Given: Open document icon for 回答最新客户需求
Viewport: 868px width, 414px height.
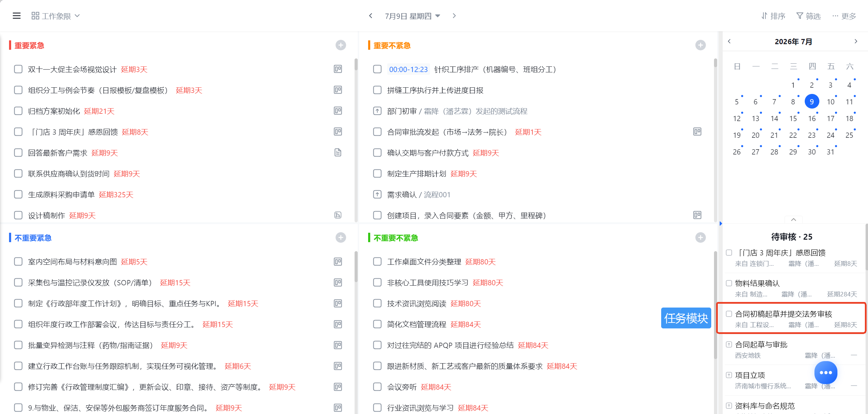Looking at the screenshot, I should click(338, 152).
